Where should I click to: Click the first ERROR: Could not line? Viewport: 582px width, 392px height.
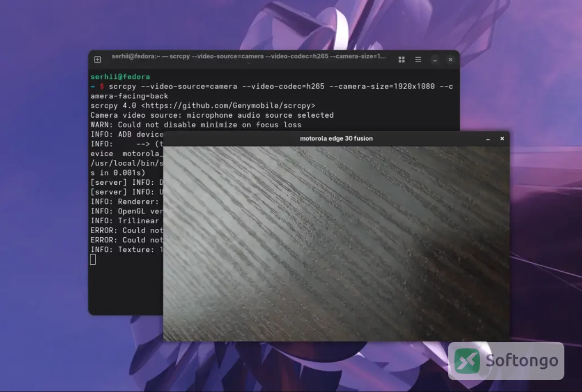[127, 230]
